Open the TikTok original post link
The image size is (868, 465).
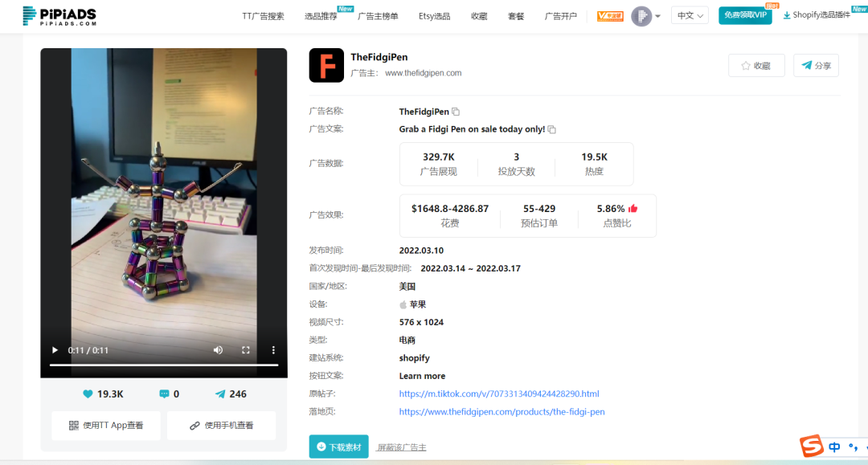[498, 394]
